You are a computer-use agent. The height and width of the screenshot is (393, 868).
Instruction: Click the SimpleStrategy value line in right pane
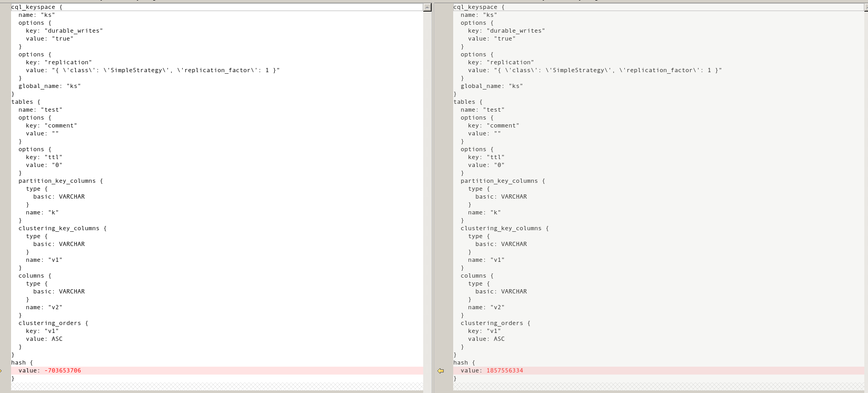(595, 71)
